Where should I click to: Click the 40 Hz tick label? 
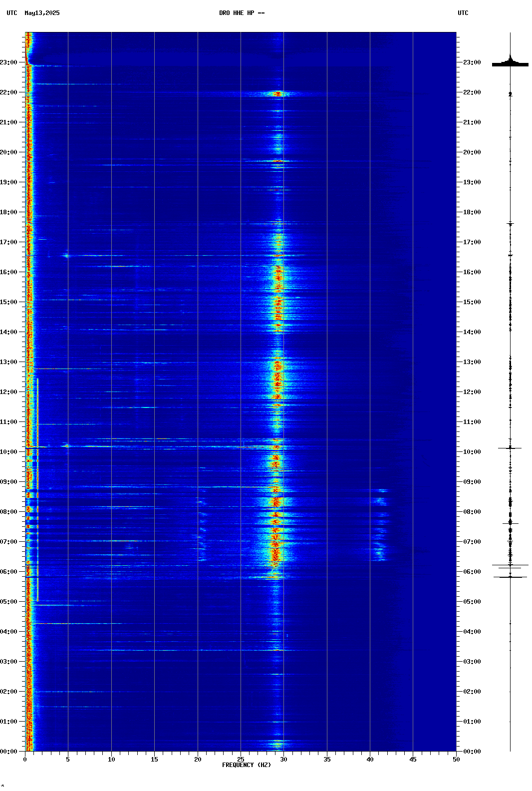[x=370, y=760]
